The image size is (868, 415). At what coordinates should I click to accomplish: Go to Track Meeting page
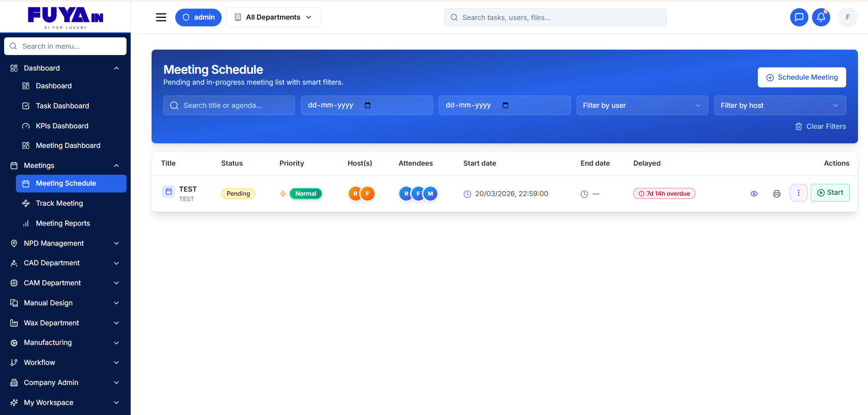click(x=59, y=203)
